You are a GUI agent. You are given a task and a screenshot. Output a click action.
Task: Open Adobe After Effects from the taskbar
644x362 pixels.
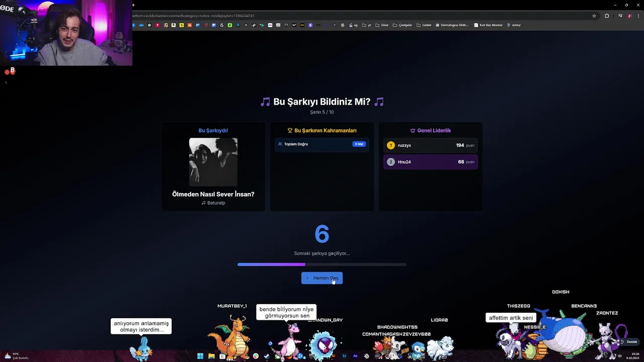pos(355,356)
